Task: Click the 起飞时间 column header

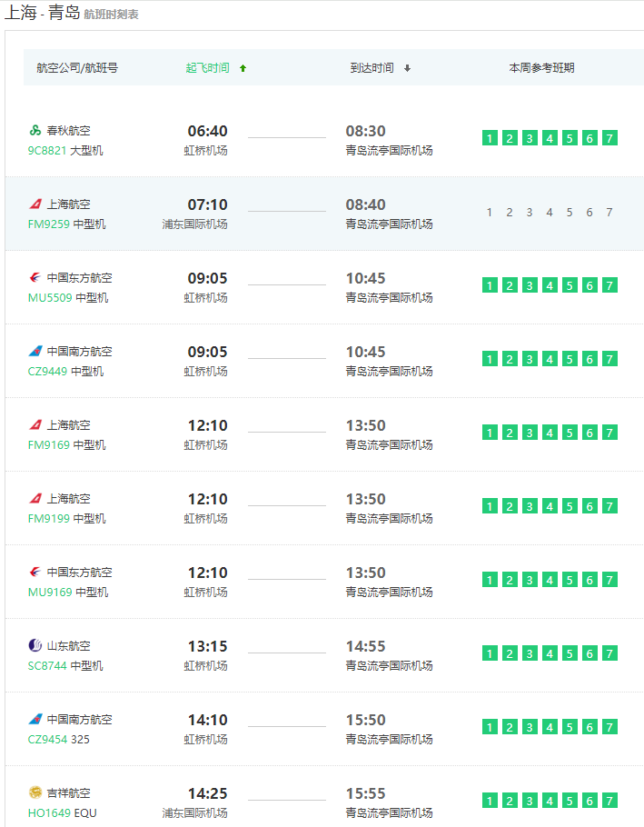Action: click(208, 68)
